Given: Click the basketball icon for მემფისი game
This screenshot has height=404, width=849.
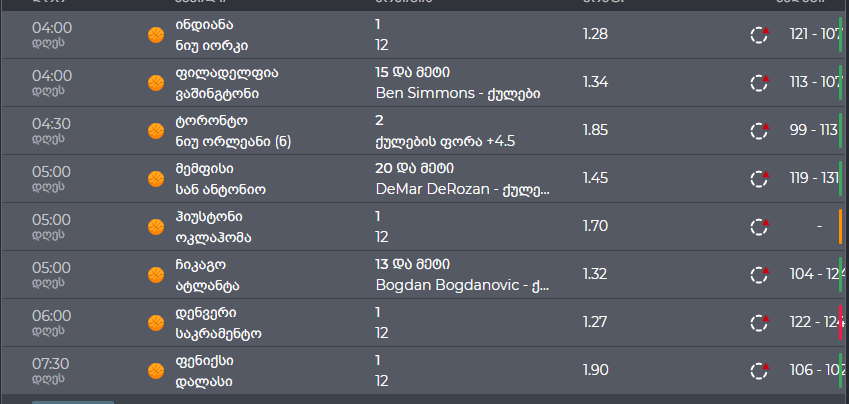Looking at the screenshot, I should click(x=156, y=179).
